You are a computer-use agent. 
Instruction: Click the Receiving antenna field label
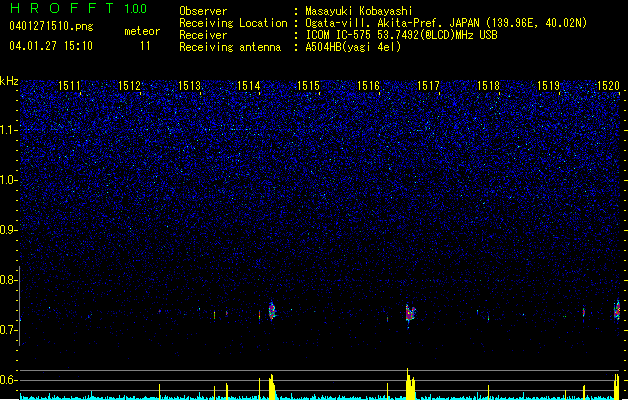click(230, 47)
